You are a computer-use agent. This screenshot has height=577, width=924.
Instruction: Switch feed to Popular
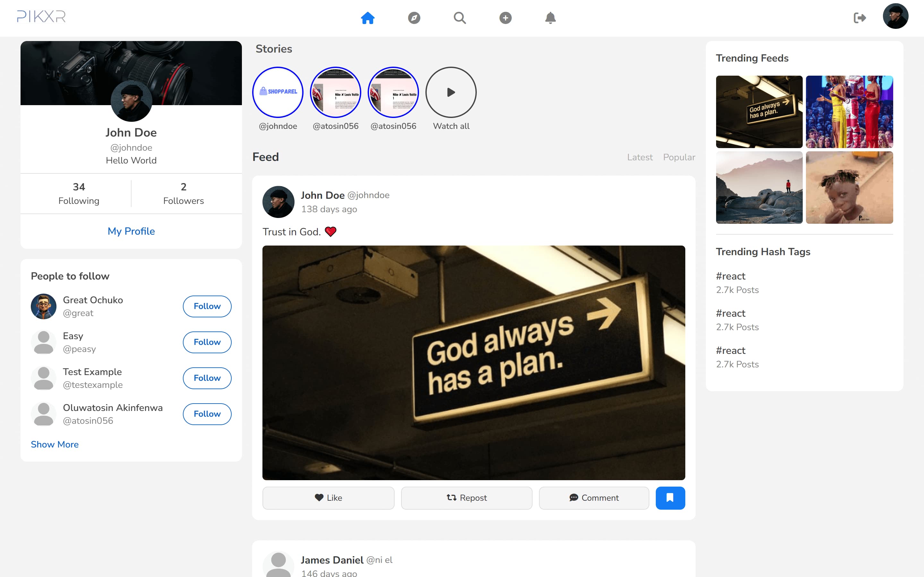click(679, 157)
